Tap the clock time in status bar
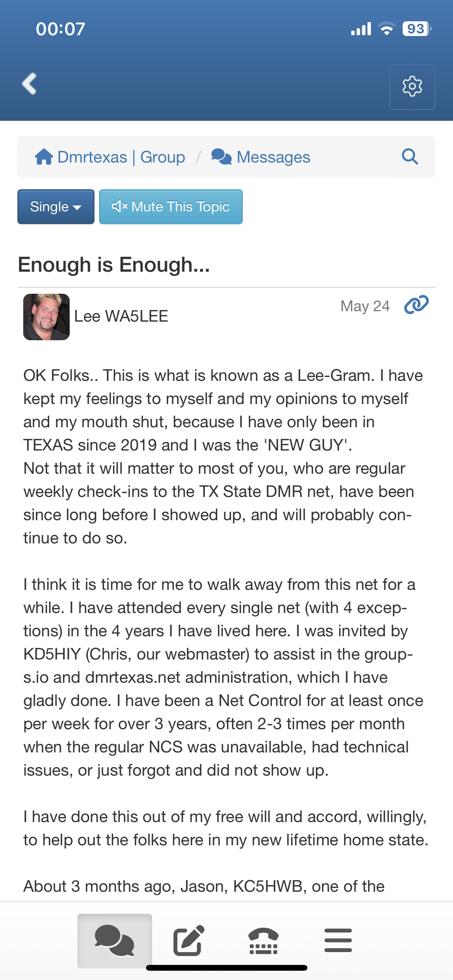This screenshot has width=453, height=980. click(x=60, y=29)
